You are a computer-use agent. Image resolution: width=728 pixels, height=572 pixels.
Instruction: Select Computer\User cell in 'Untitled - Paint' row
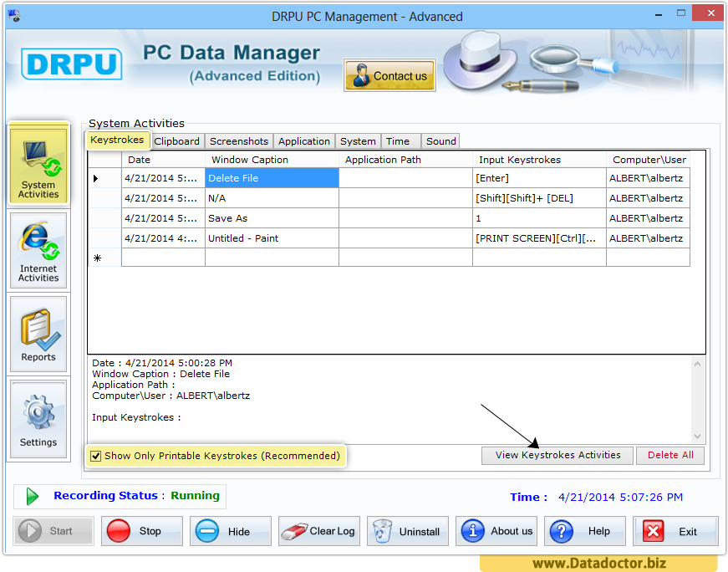(648, 238)
